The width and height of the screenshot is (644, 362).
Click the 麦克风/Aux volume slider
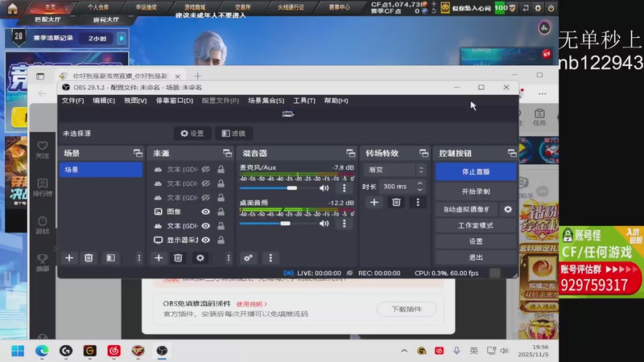pos(279,188)
